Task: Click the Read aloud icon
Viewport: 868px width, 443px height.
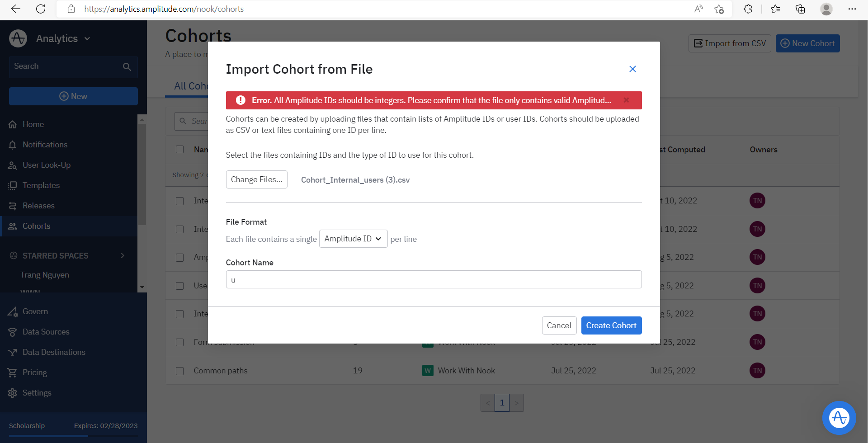Action: point(698,9)
